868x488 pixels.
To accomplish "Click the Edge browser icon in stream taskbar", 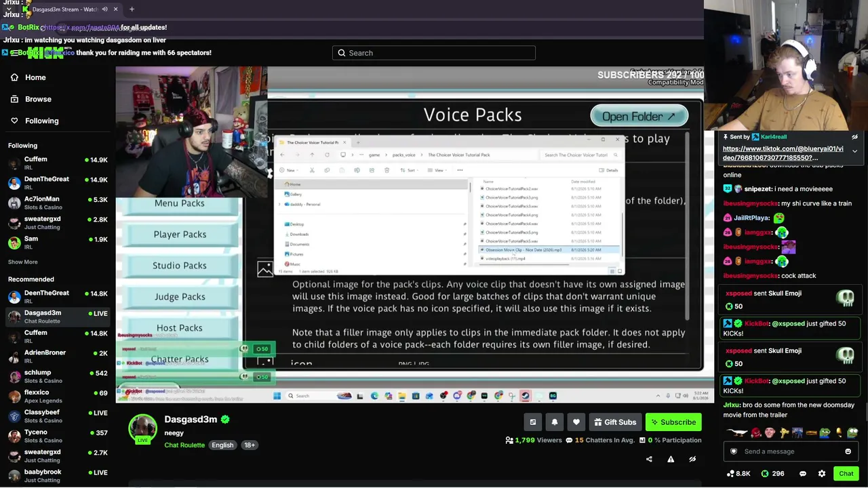I will (x=374, y=396).
